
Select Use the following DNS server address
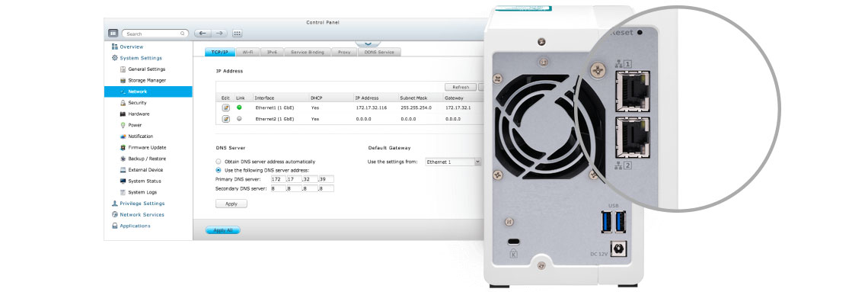[x=218, y=170]
